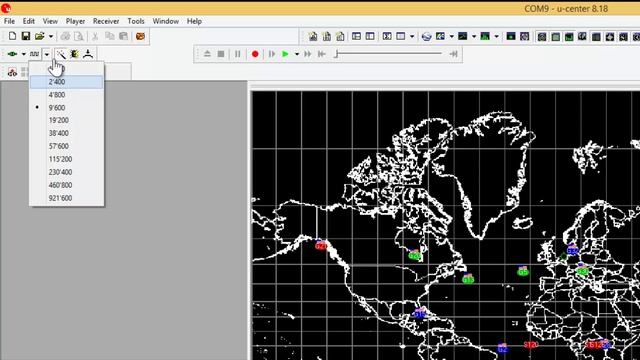The image size is (640, 360).
Task: Expand the arrow beside the open folder icon
Action: (x=51, y=36)
